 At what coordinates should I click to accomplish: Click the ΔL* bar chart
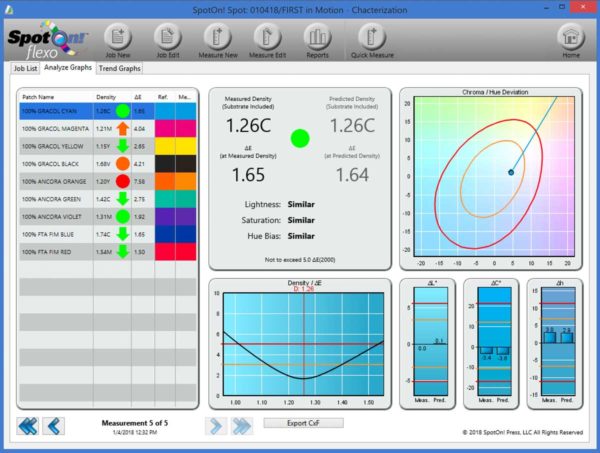tap(430, 341)
